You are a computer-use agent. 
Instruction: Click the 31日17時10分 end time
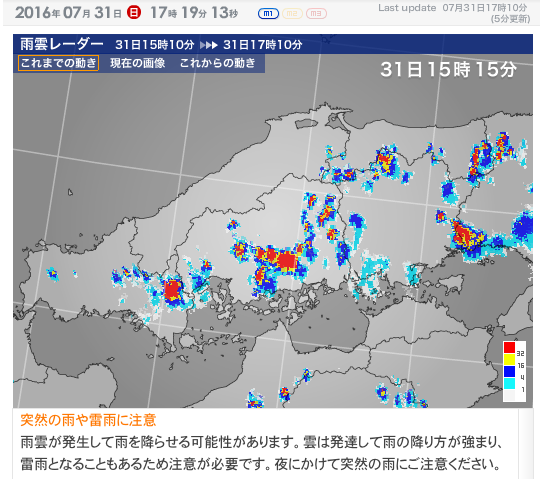(x=263, y=45)
